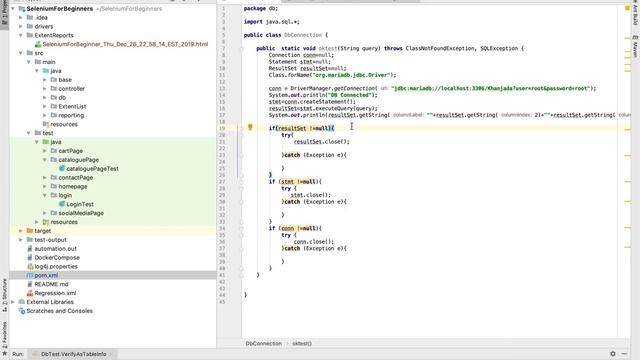
Task: Click the "org.mariadb.jdbc.Driver" string
Action: point(350,75)
